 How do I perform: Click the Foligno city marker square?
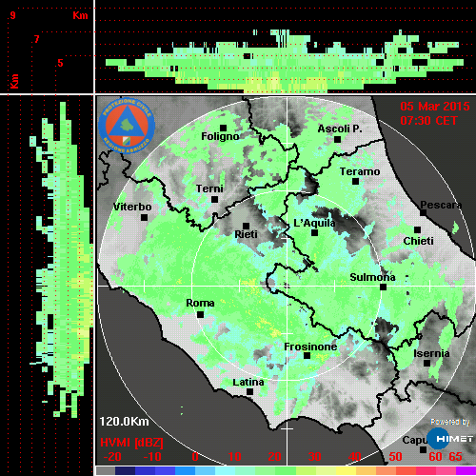point(223,128)
